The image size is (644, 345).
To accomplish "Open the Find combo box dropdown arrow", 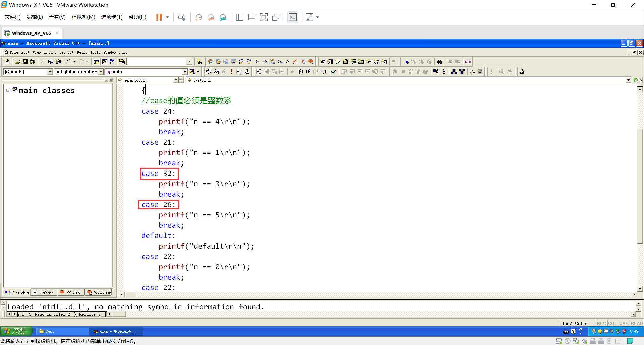I will (x=189, y=62).
